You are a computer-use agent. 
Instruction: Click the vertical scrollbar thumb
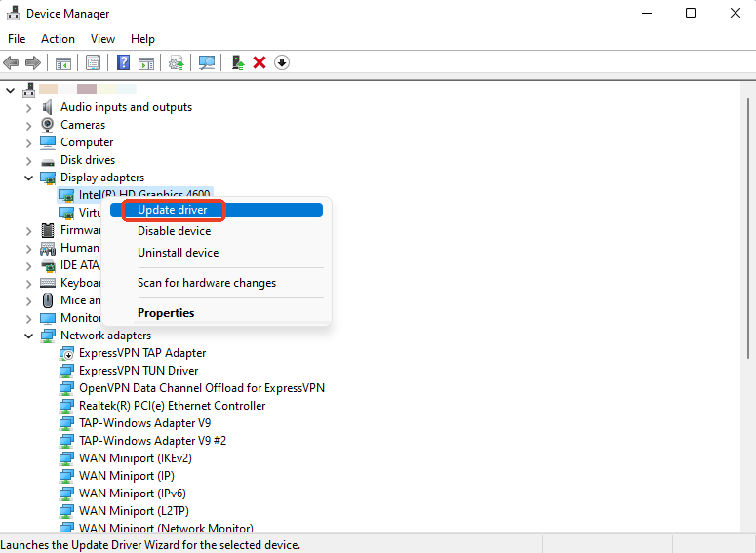(x=748, y=227)
